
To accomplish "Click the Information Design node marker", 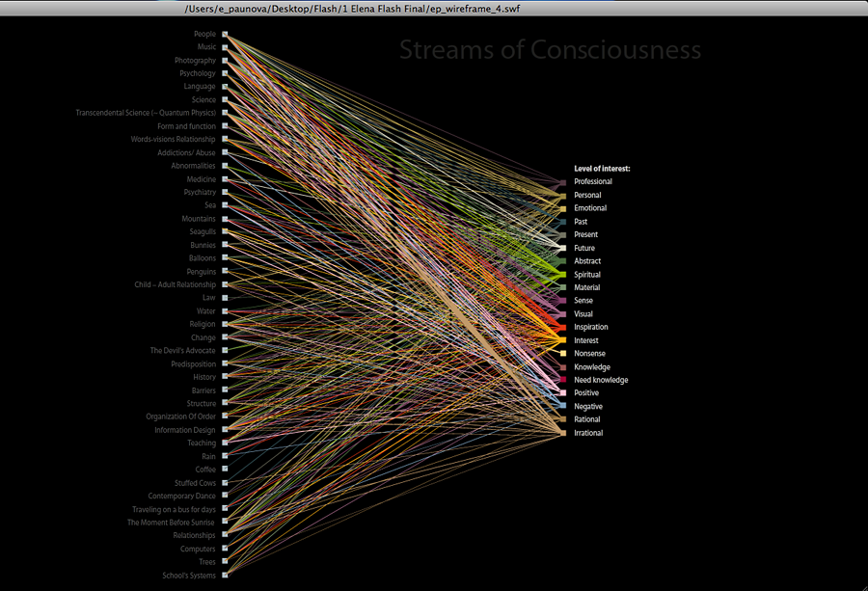I will pyautogui.click(x=225, y=429).
